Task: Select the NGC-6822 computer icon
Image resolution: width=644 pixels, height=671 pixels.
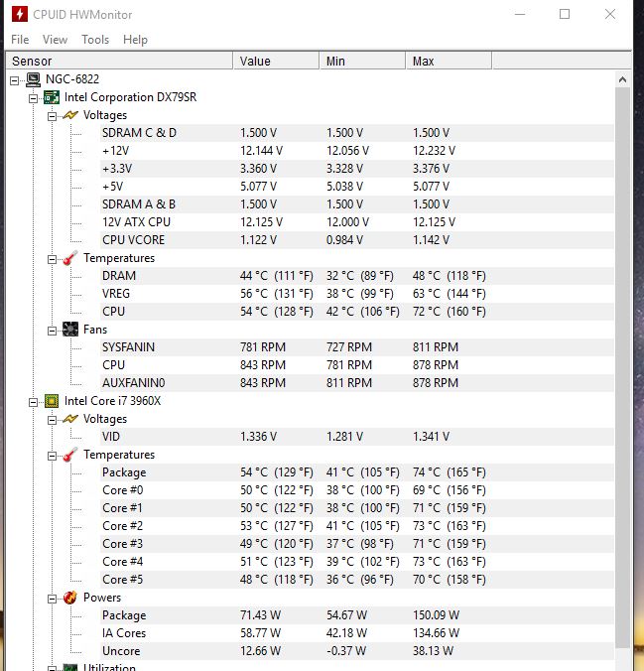Action: [34, 79]
